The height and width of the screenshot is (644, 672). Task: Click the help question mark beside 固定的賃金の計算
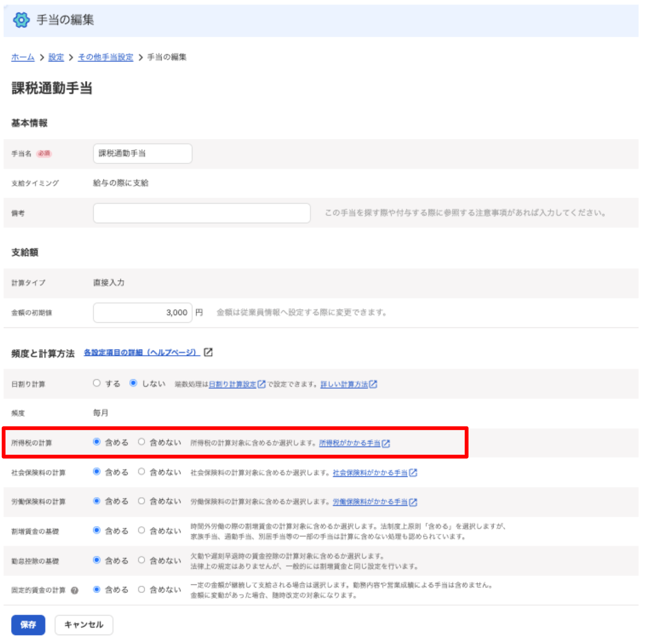[75, 591]
